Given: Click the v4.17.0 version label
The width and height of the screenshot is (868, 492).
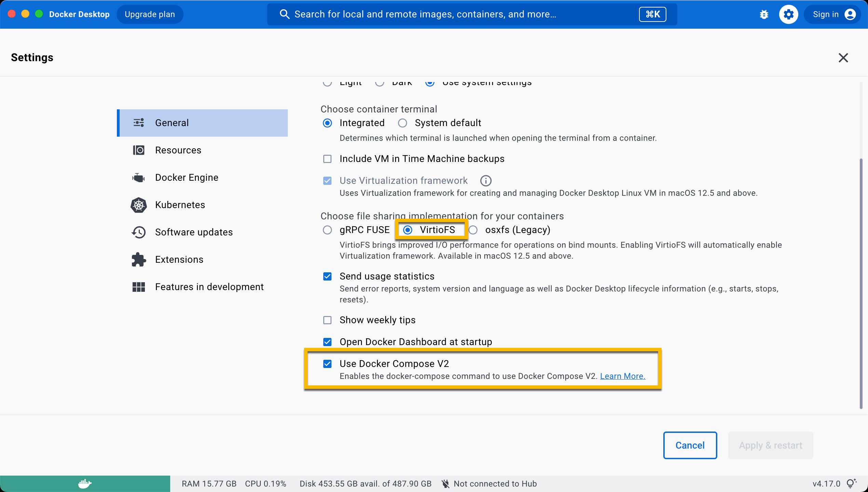Looking at the screenshot, I should [826, 484].
